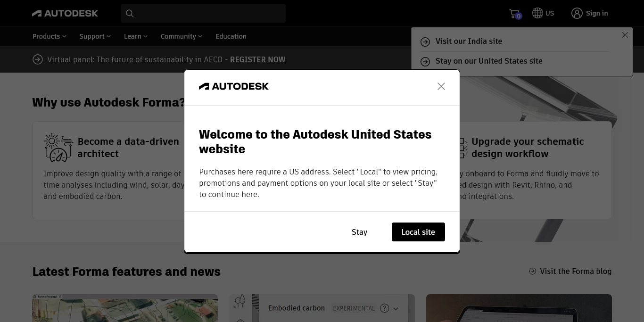Click the US region label

[x=550, y=13]
